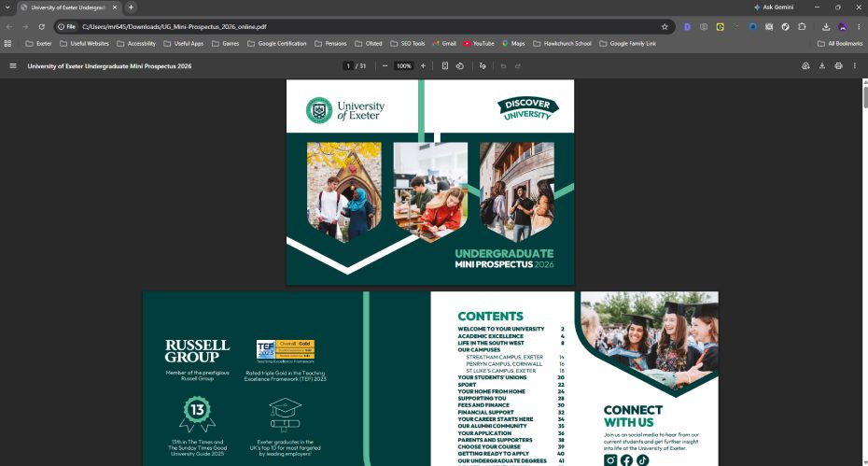Rotate the PDF counterclockwise

[459, 66]
